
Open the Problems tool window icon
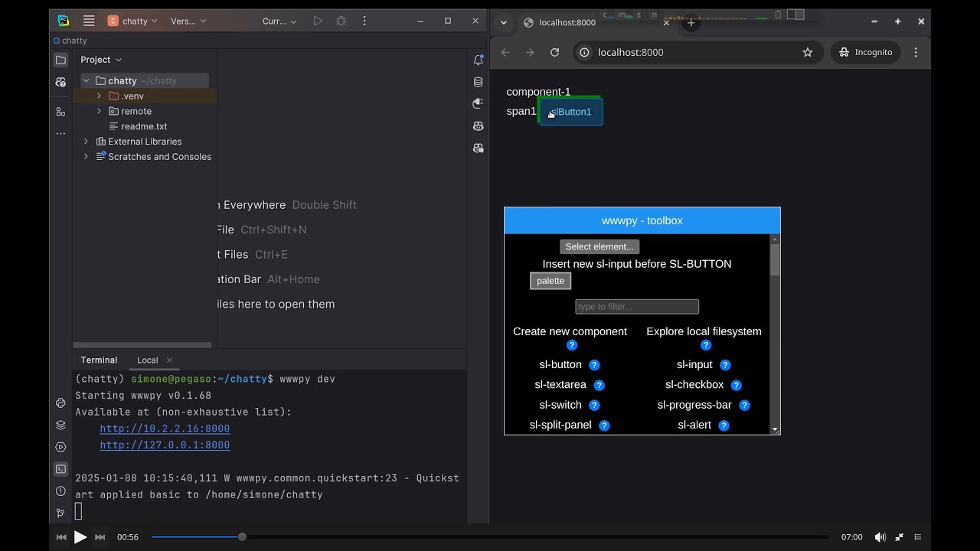[x=60, y=491]
